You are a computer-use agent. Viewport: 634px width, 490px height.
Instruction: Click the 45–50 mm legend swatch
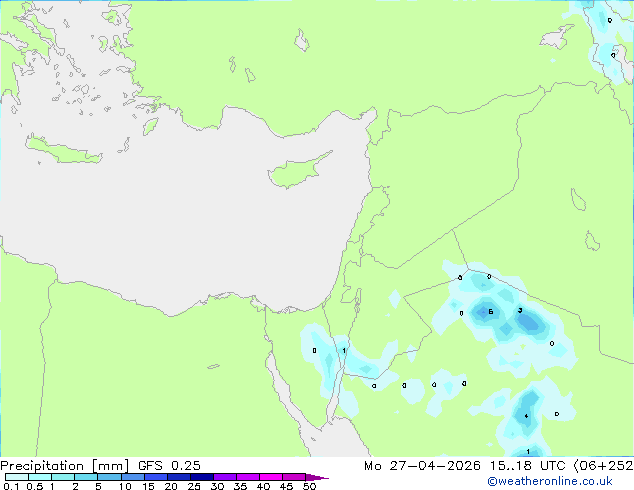point(294,477)
